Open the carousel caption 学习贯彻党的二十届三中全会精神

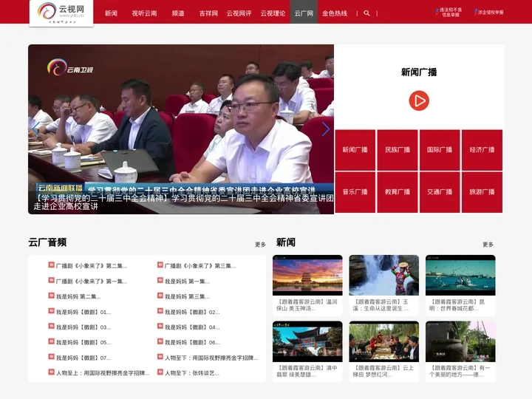[x=183, y=202]
